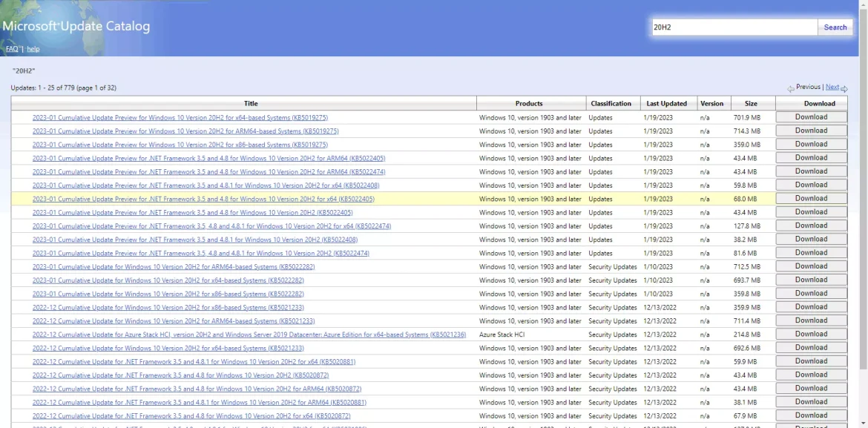Download the 359.9 MB December x86 update
The width and height of the screenshot is (868, 428).
tap(811, 307)
